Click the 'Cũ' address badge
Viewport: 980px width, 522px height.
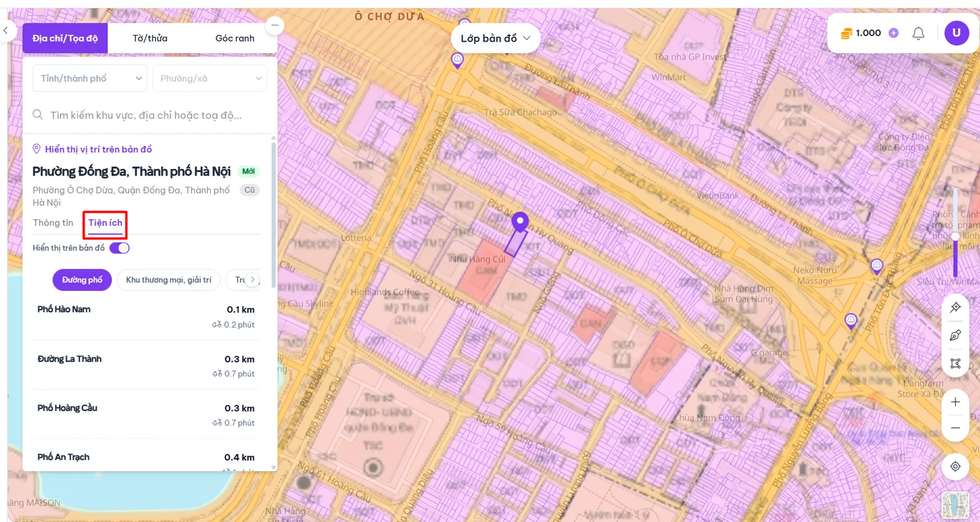click(249, 190)
